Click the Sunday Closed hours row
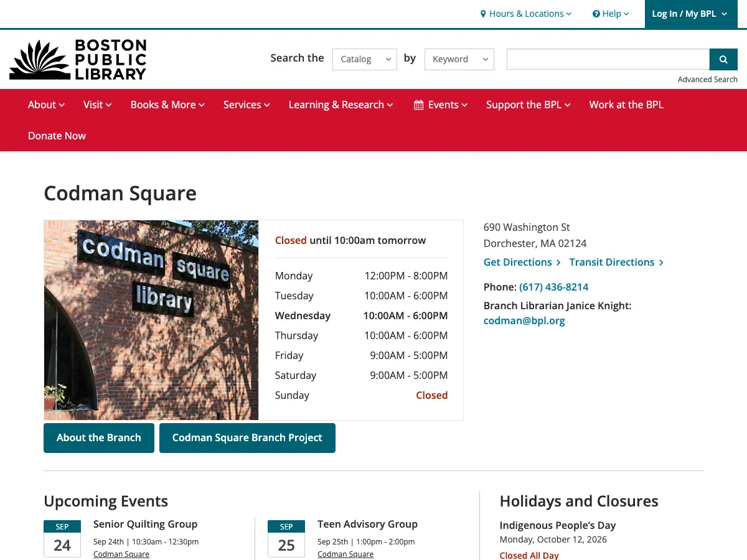747x560 pixels. (x=361, y=395)
